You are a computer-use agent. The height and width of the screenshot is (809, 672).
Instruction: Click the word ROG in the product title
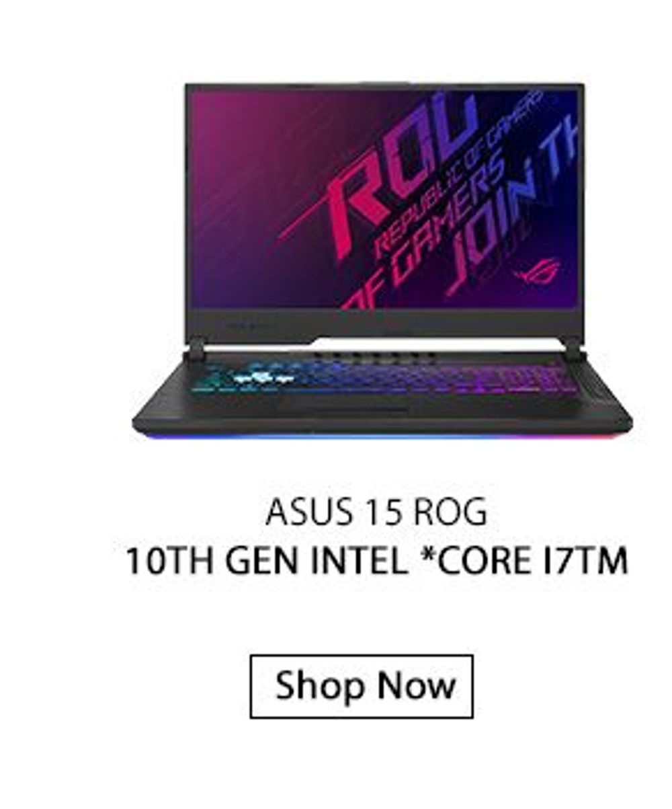point(450,512)
